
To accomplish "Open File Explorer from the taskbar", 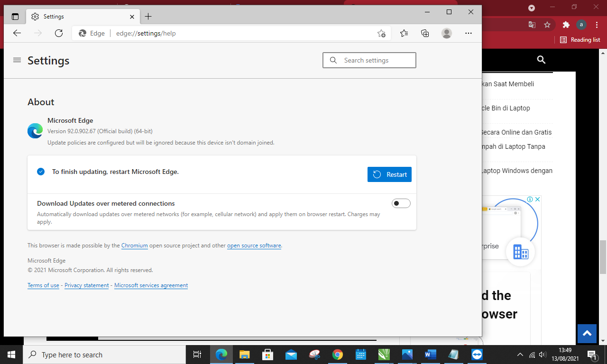I will coord(244,355).
